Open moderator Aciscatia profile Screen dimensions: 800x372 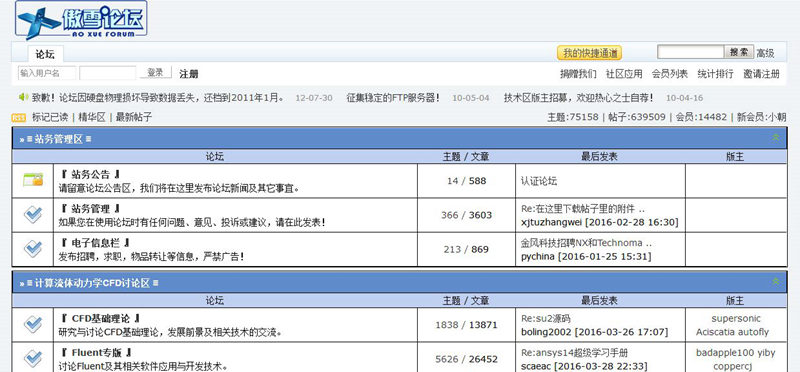(715, 332)
